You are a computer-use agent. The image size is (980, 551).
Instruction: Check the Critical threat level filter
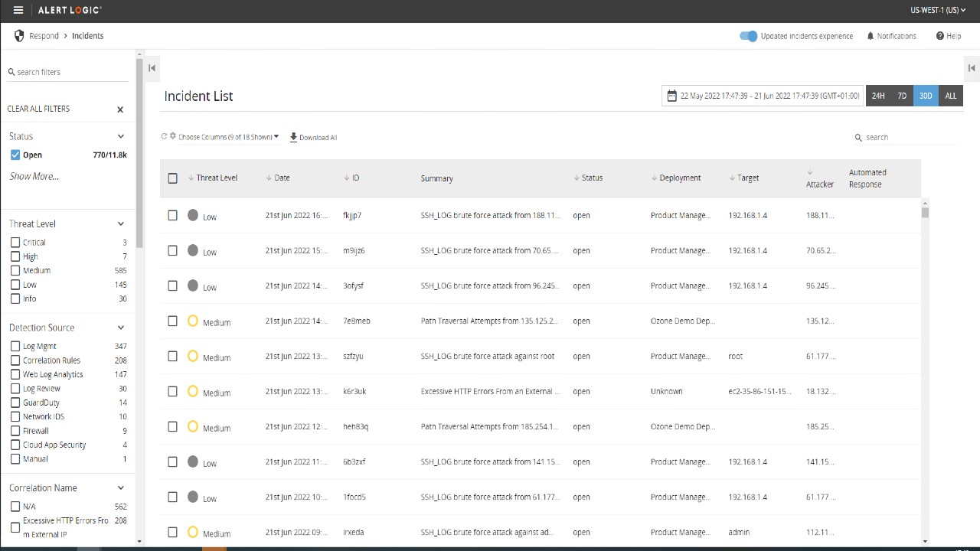[15, 243]
